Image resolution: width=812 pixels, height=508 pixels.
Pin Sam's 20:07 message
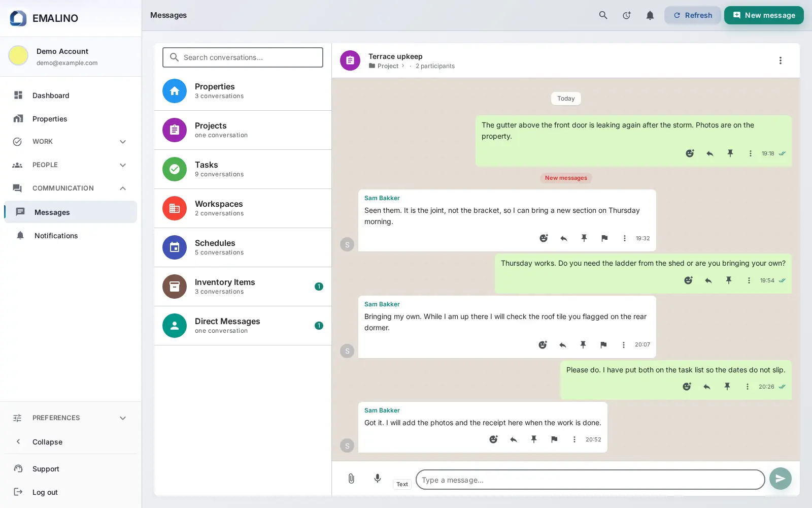pyautogui.click(x=583, y=345)
